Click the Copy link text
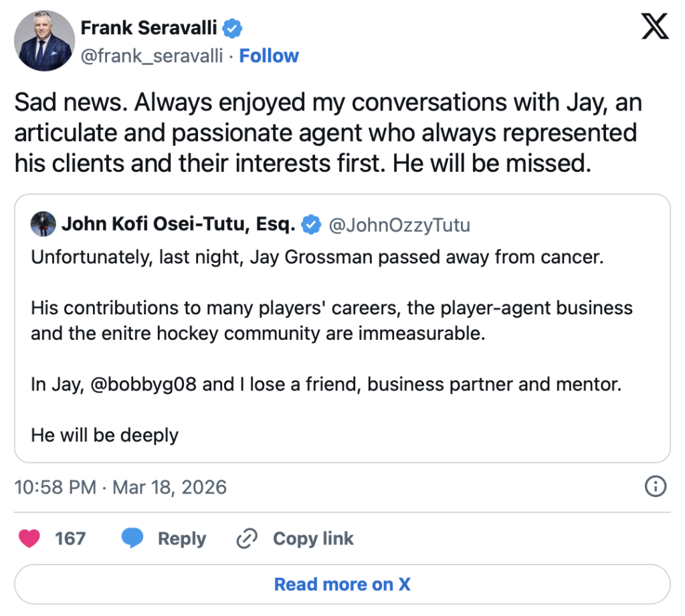Image resolution: width=685 pixels, height=616 pixels. (x=313, y=538)
